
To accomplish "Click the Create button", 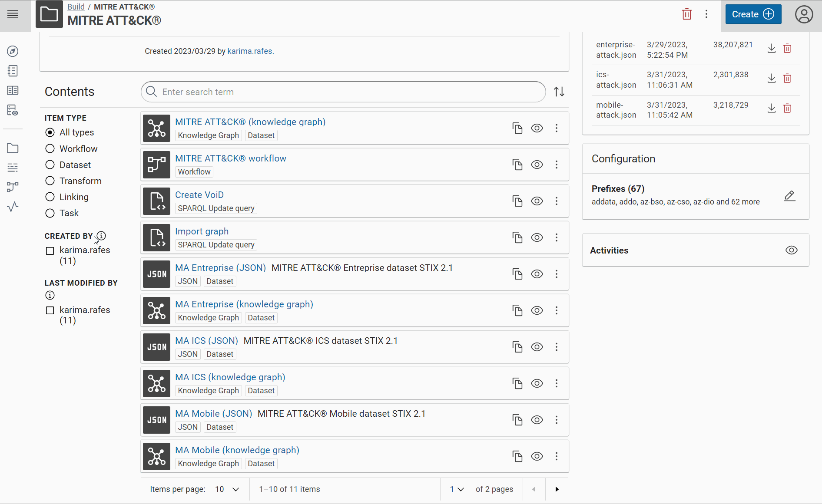I will (x=753, y=14).
